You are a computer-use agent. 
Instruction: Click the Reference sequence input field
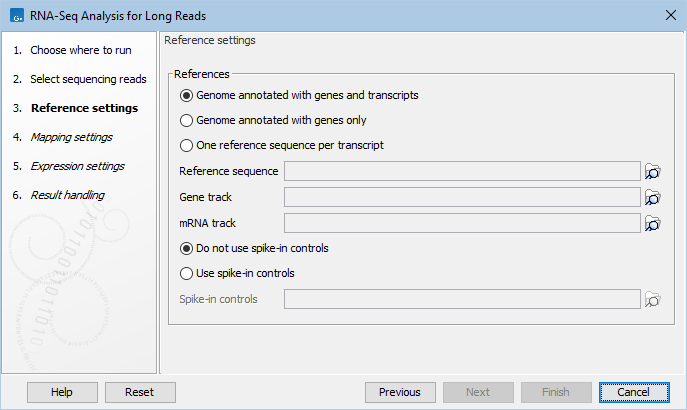[462, 171]
